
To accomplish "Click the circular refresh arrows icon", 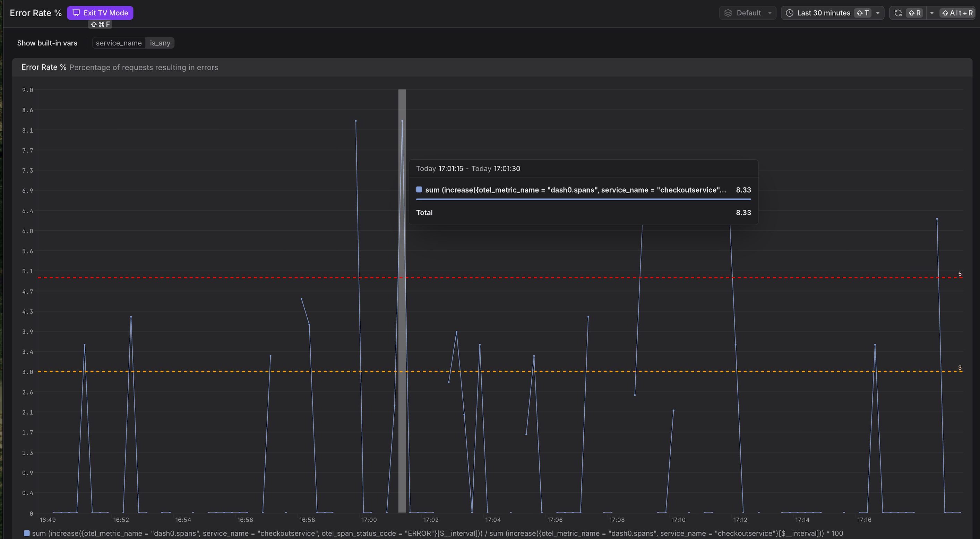I will point(898,12).
